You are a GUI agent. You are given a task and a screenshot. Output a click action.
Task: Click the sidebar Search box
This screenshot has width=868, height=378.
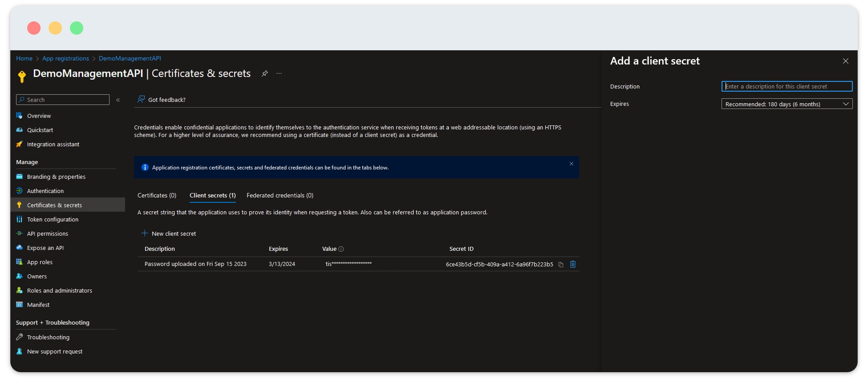[x=63, y=100]
